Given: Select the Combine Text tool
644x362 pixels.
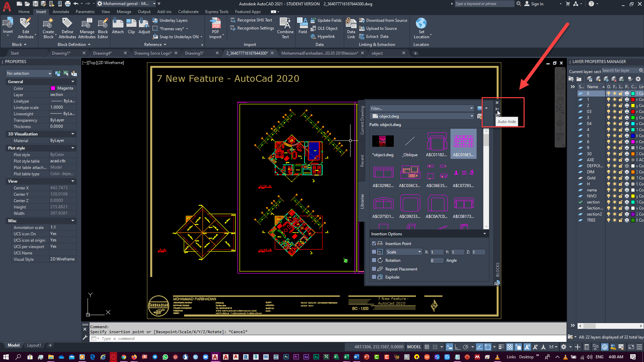Looking at the screenshot, I should coord(285,28).
